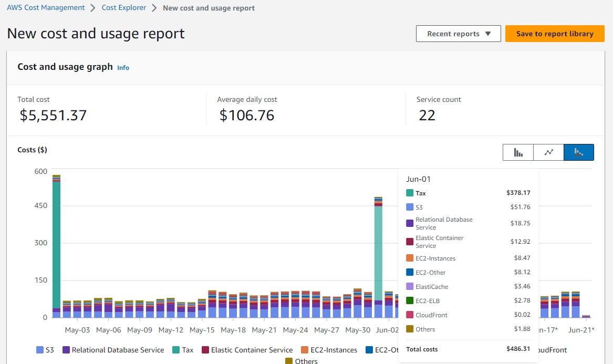Open AWS Cost Management breadcrumb link
Screen dimensions: 613x364
point(46,8)
